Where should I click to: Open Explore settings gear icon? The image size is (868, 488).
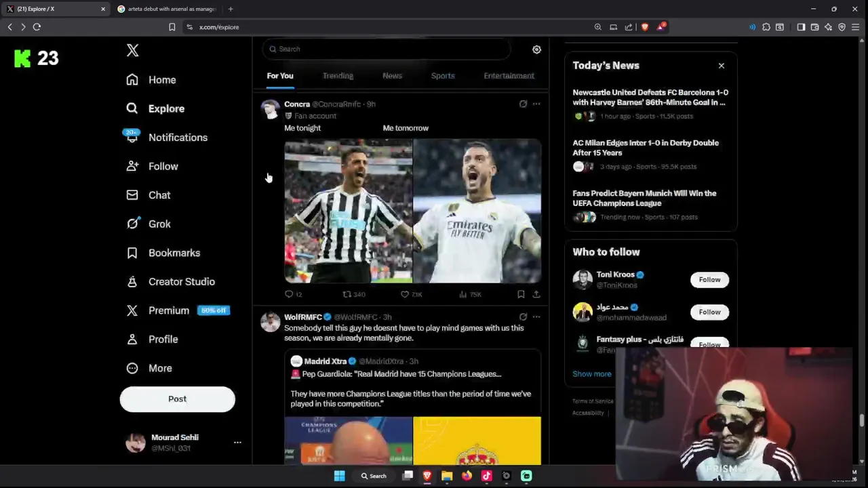[536, 49]
